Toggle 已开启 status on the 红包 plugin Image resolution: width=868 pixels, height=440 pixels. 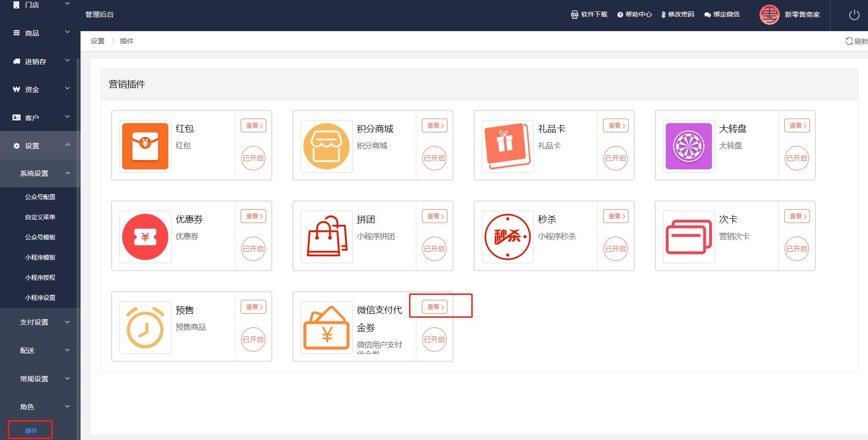pos(253,158)
